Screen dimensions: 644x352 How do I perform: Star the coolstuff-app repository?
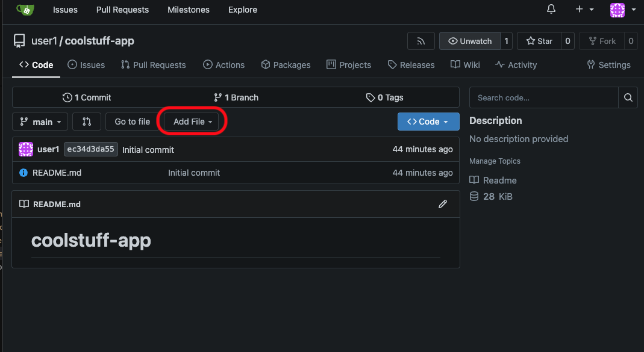point(539,41)
